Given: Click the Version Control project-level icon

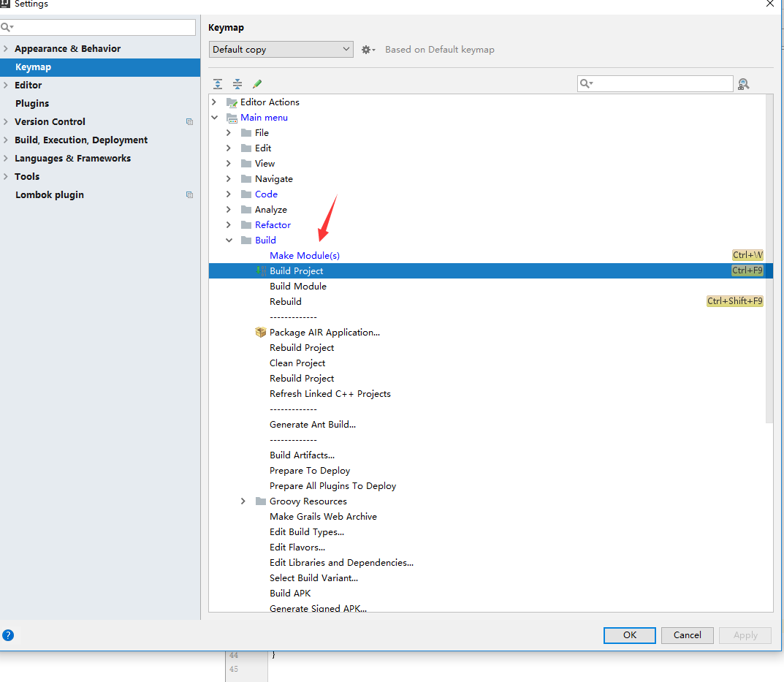Looking at the screenshot, I should (189, 122).
